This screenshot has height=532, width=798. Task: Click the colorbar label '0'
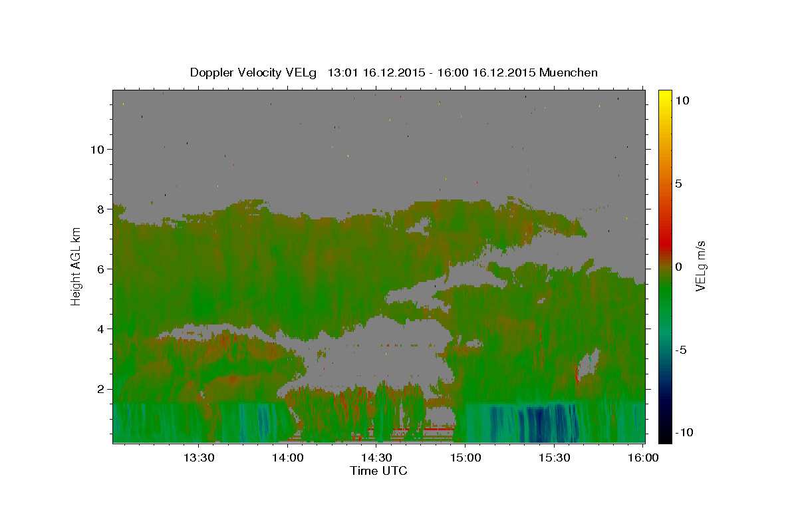pos(678,267)
